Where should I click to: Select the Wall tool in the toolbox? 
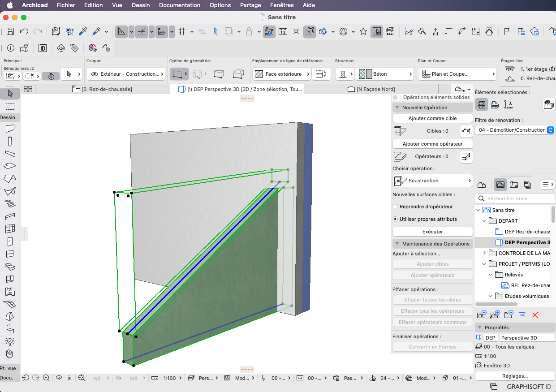[10, 129]
